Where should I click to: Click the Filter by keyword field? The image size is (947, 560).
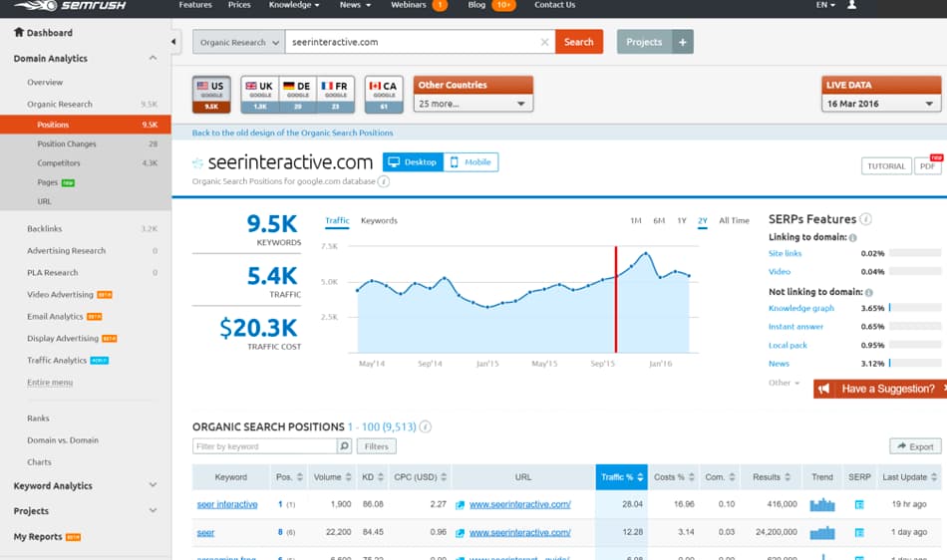pos(264,446)
